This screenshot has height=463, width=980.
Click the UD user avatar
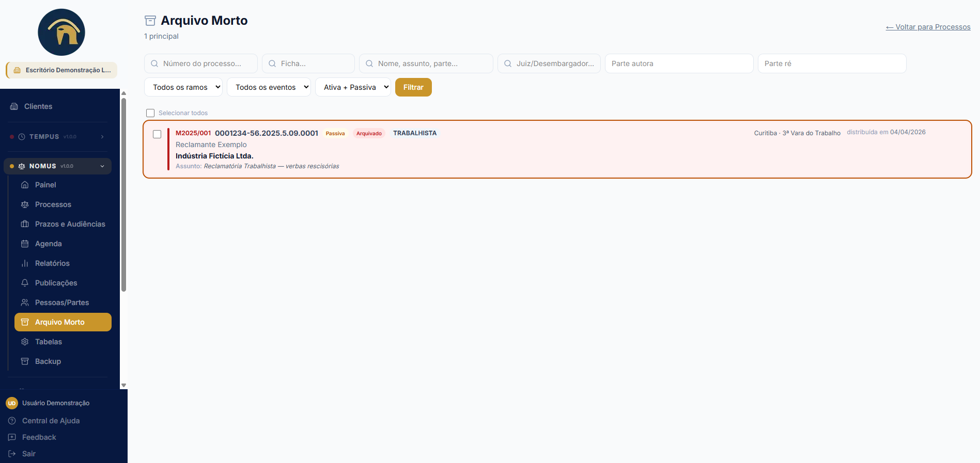coord(12,403)
